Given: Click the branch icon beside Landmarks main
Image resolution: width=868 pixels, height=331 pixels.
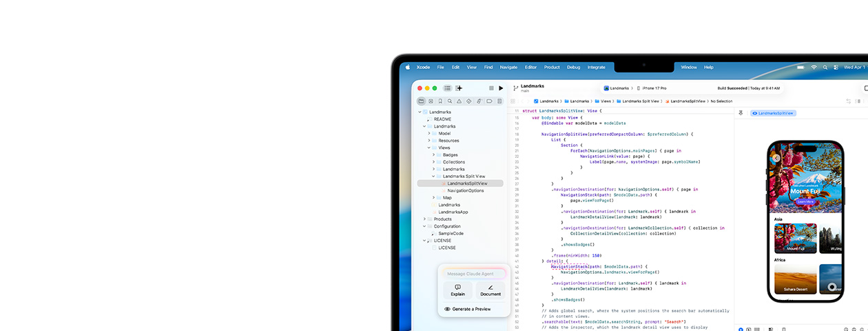Looking at the screenshot, I should click(x=516, y=88).
